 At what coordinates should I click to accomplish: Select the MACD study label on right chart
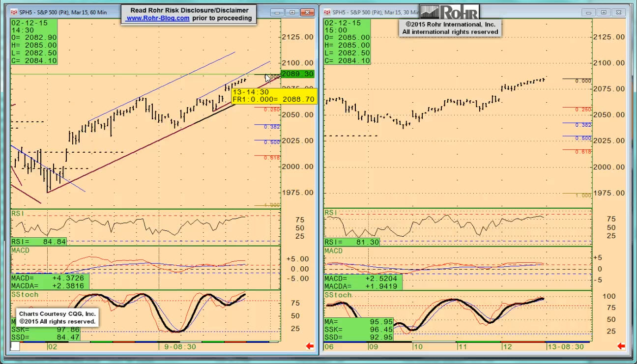(333, 251)
